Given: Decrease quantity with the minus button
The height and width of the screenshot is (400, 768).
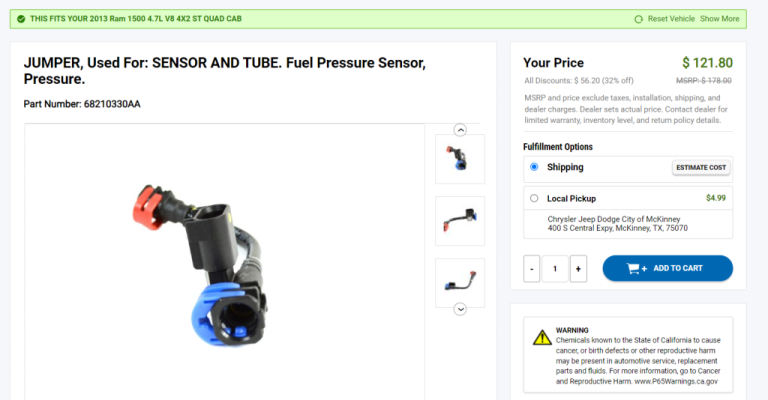Looking at the screenshot, I should tap(531, 268).
